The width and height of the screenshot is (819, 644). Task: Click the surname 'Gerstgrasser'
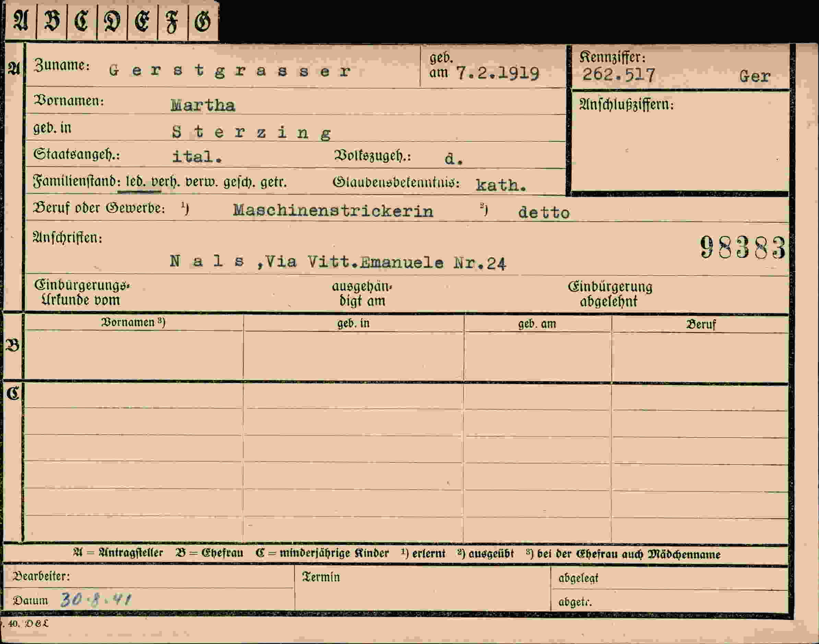(x=230, y=71)
